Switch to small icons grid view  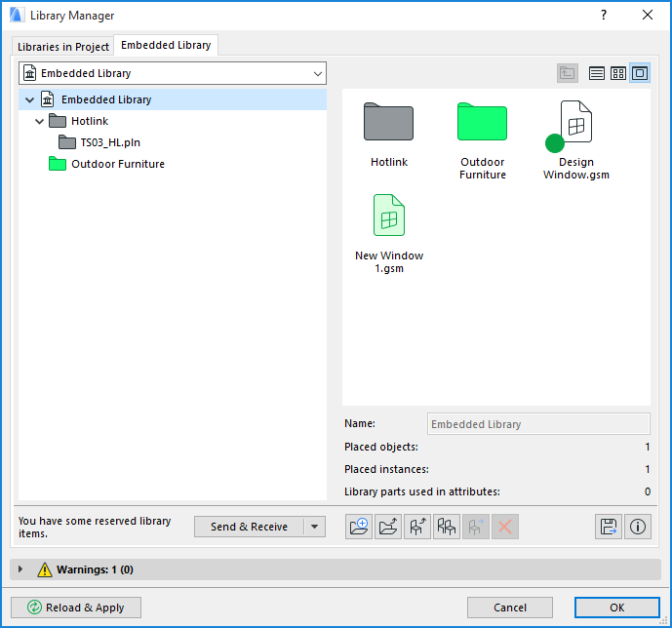[618, 73]
